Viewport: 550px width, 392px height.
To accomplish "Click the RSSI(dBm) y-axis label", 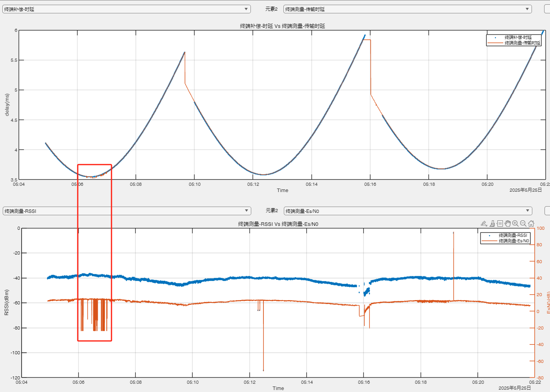I will tap(6, 302).
